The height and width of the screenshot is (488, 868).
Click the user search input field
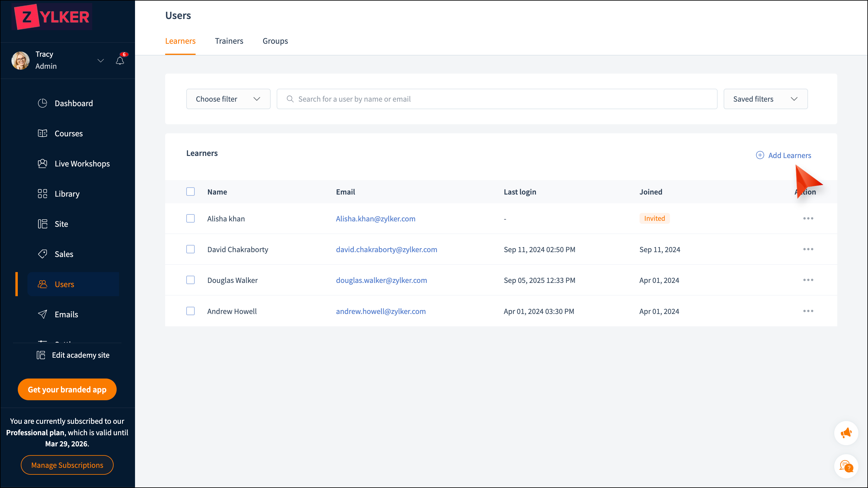(x=497, y=99)
